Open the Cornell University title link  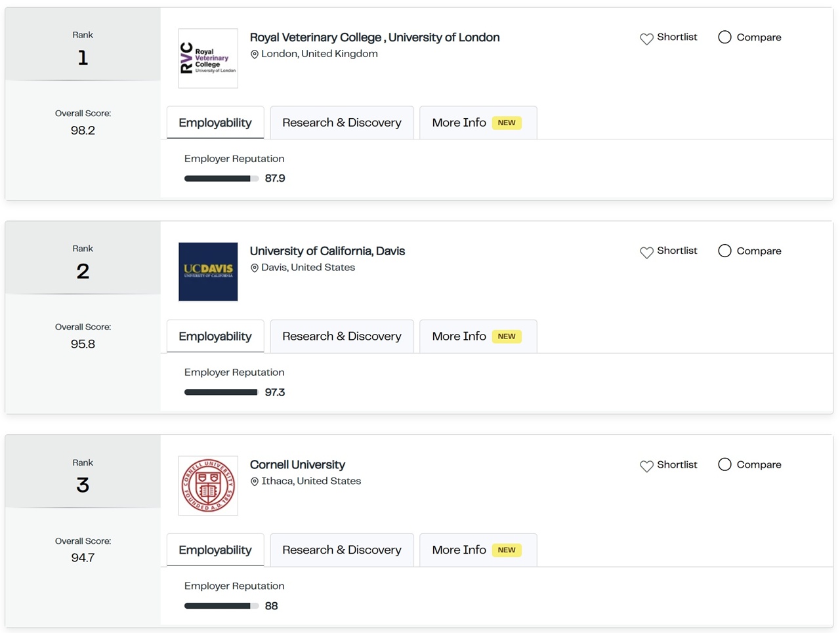297,464
